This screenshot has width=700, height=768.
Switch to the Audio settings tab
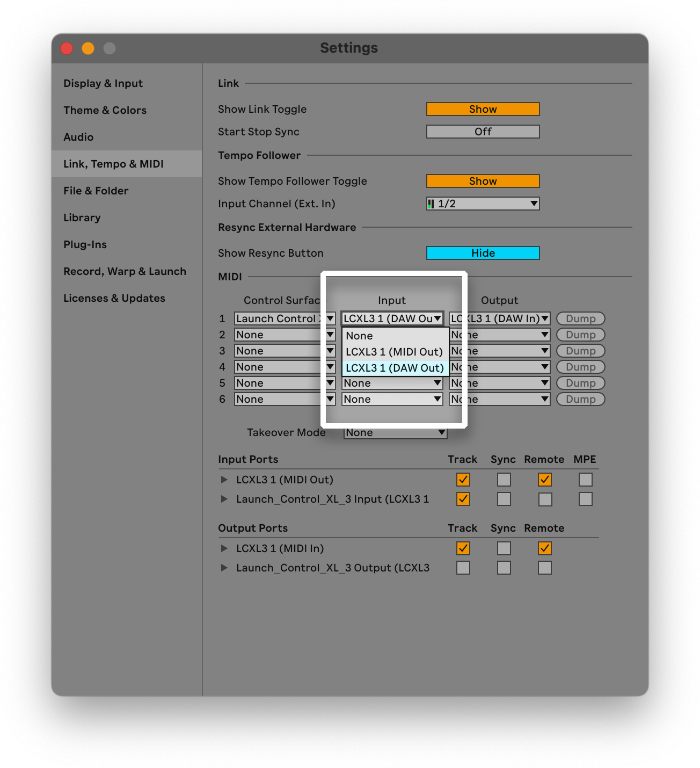(78, 137)
